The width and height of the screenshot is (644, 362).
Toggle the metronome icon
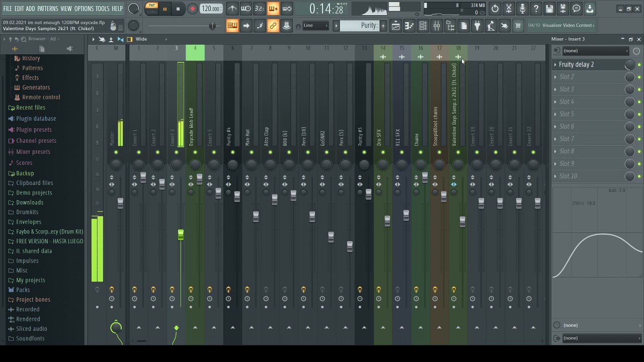pos(232,9)
